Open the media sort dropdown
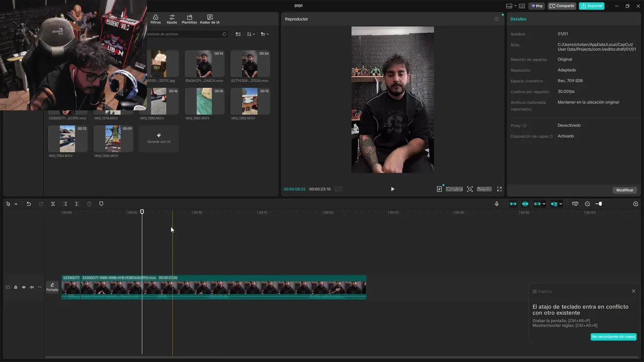644x362 pixels. 251,34
